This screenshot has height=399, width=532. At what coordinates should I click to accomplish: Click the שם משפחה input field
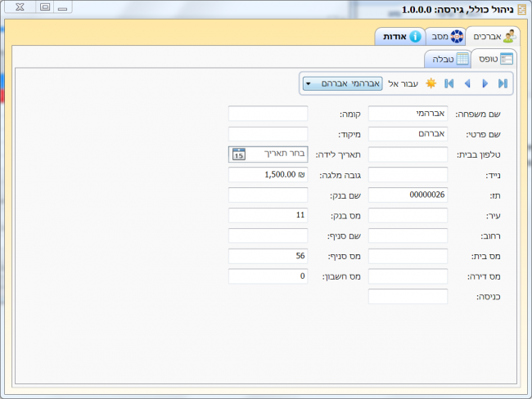click(408, 114)
